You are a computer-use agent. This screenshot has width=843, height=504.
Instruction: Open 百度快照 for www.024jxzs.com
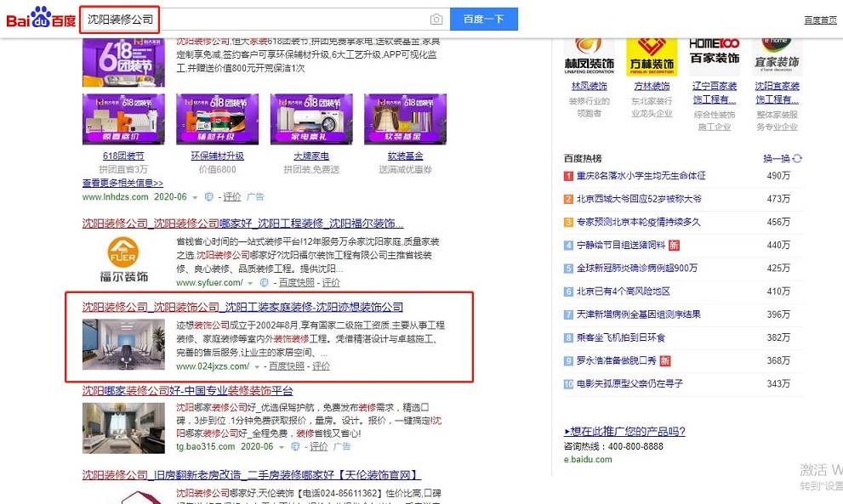coord(287,366)
